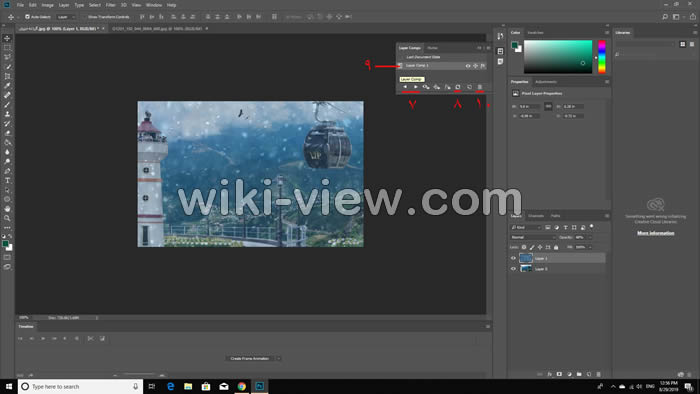Click the Layer 1 thumbnail
This screenshot has width=700, height=394.
pos(526,258)
